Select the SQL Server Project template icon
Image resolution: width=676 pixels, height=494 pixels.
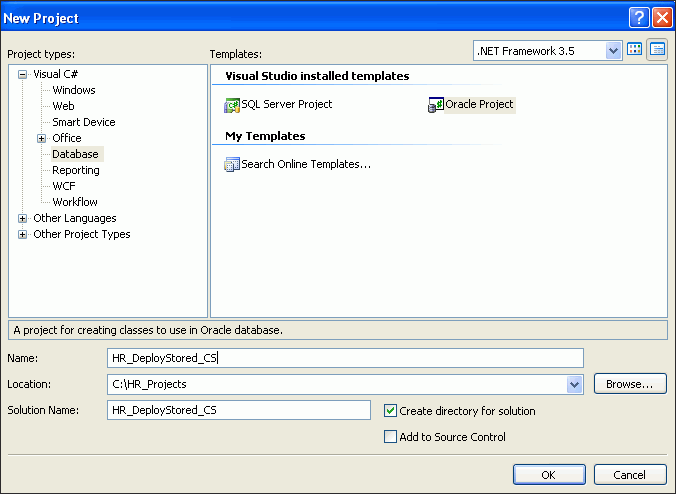[233, 105]
